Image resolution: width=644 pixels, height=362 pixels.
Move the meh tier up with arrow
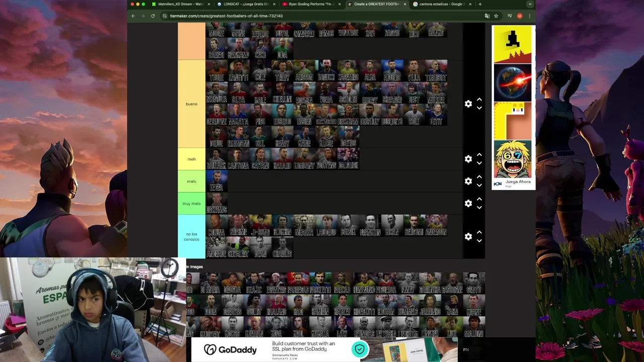click(x=479, y=155)
